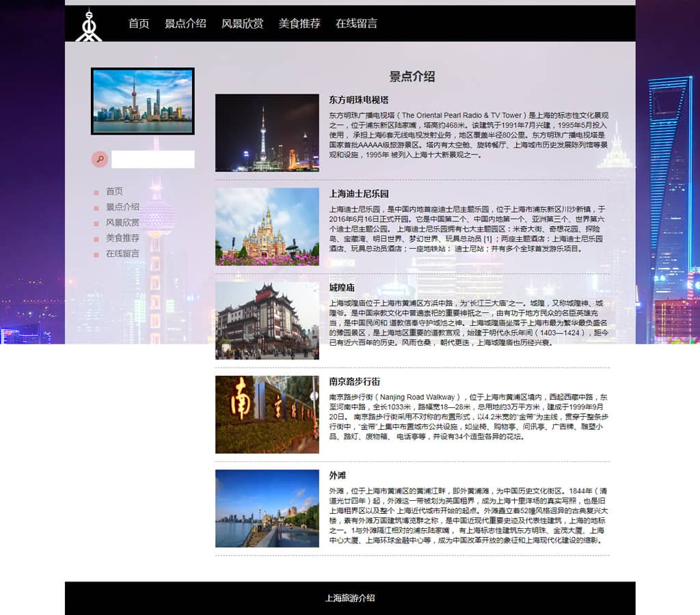Click the sidebar 首页 link

[114, 191]
